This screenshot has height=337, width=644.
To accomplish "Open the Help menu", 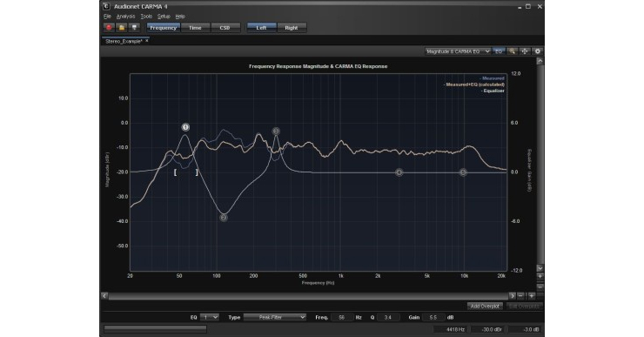I will pyautogui.click(x=180, y=17).
